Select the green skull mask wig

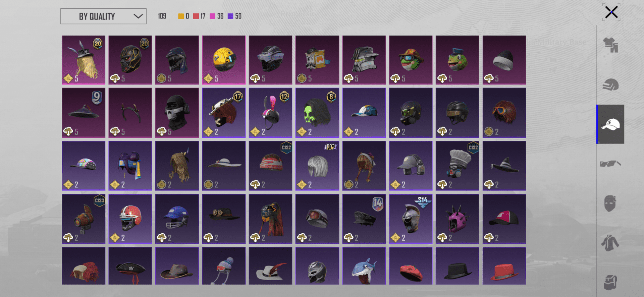coord(317,113)
